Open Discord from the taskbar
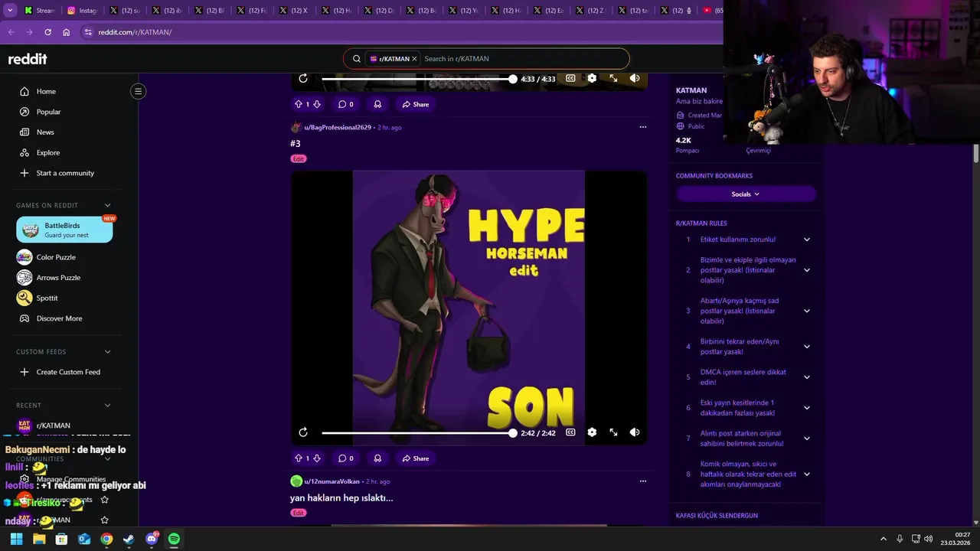This screenshot has width=980, height=551. pos(152,539)
